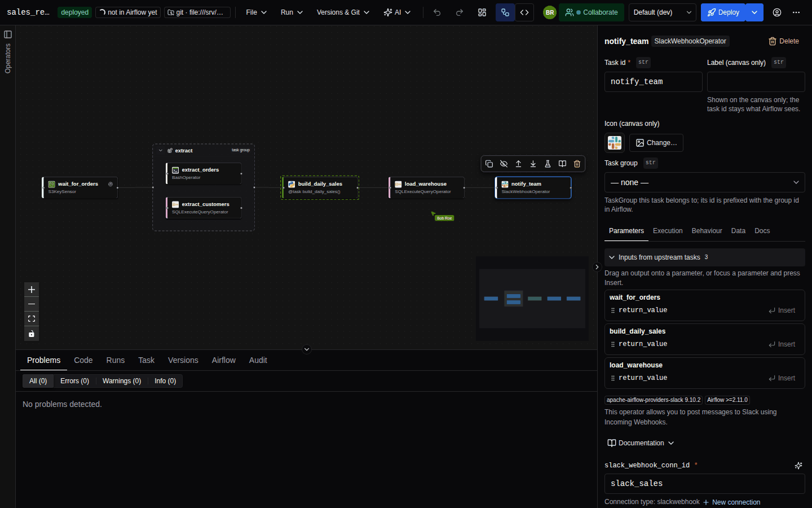Open the book docs icon in the node toolbar
The width and height of the screenshot is (812, 508).
coord(562,164)
